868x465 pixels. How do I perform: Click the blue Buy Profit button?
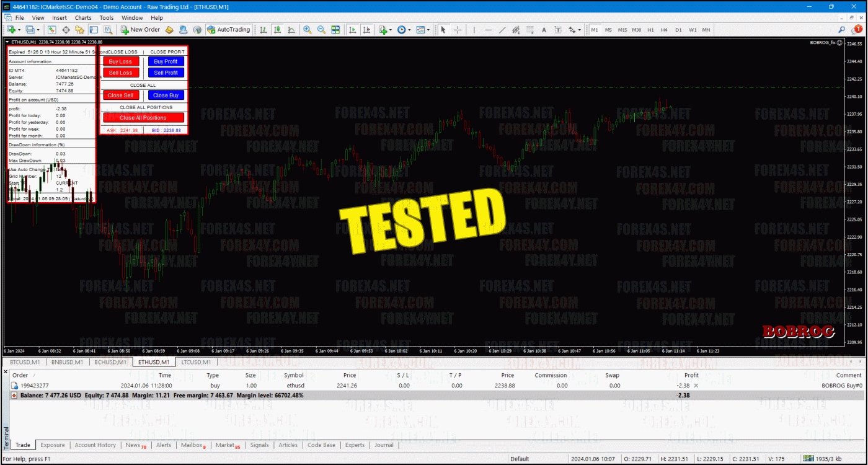[x=166, y=61]
